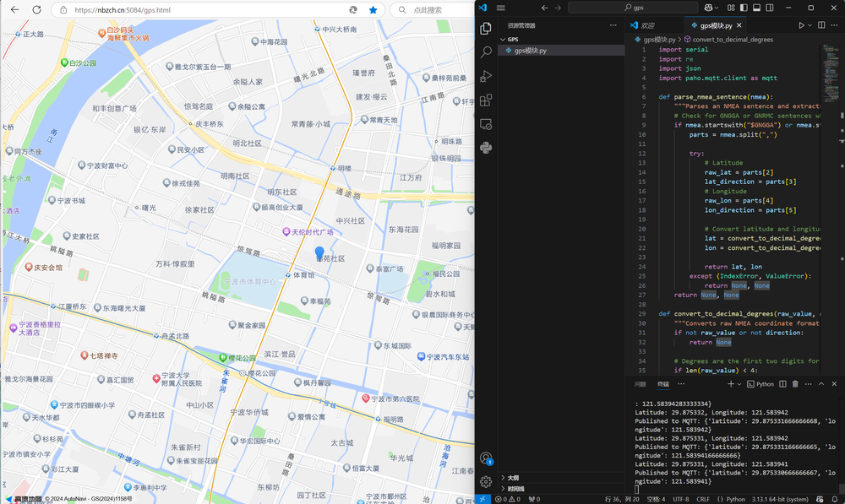The height and width of the screenshot is (504, 845).
Task: Open the Manage gear icon
Action: pyautogui.click(x=486, y=481)
